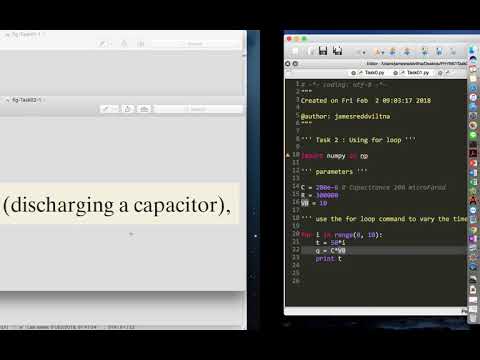Image resolution: width=480 pixels, height=360 pixels.
Task: Click the "use the for loop command" comment line
Action: coord(384,219)
